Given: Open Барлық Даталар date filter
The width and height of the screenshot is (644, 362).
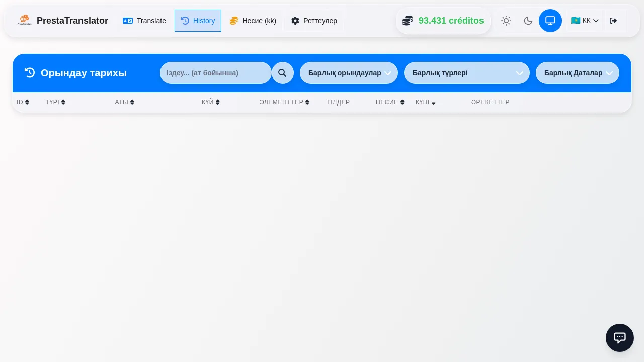Looking at the screenshot, I should coord(577,73).
